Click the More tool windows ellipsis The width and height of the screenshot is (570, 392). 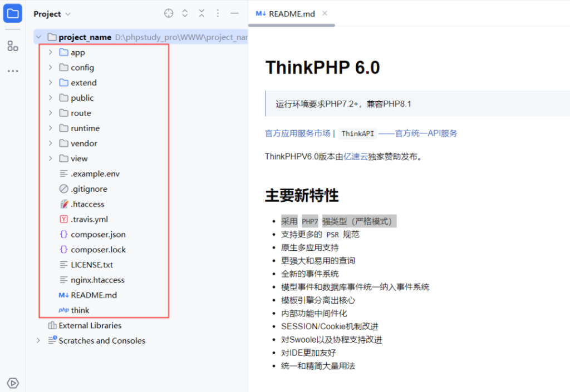click(13, 71)
